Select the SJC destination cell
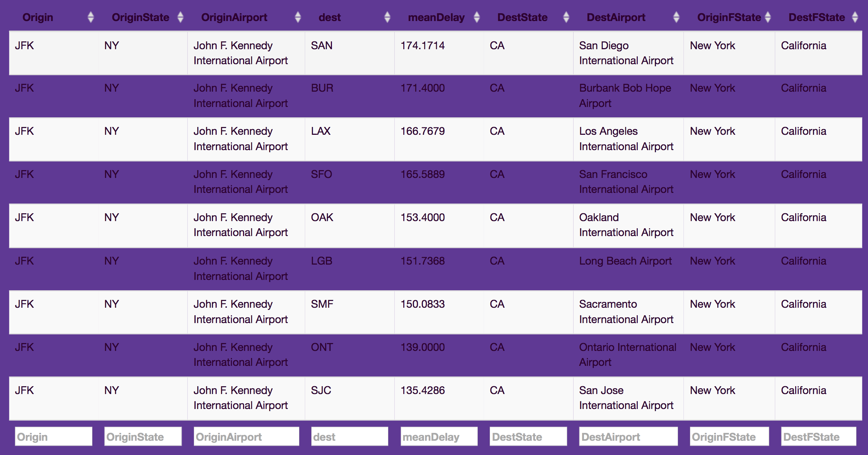868x455 pixels. coord(350,398)
